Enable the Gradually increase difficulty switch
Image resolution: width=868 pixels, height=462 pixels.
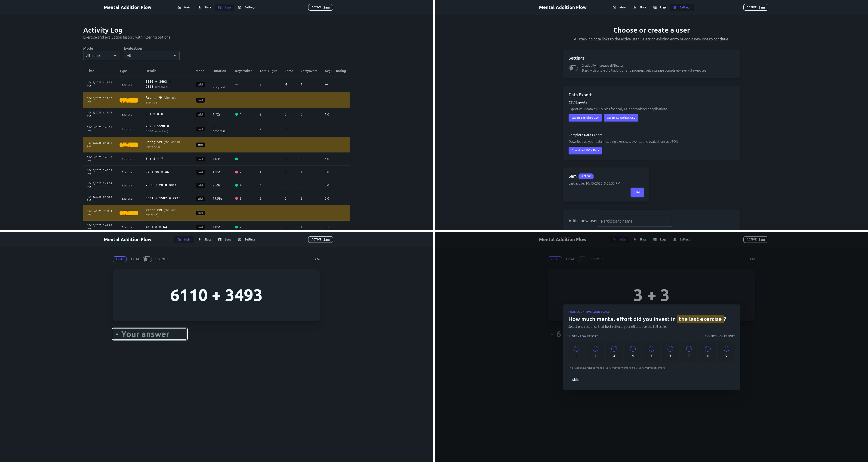pyautogui.click(x=573, y=68)
